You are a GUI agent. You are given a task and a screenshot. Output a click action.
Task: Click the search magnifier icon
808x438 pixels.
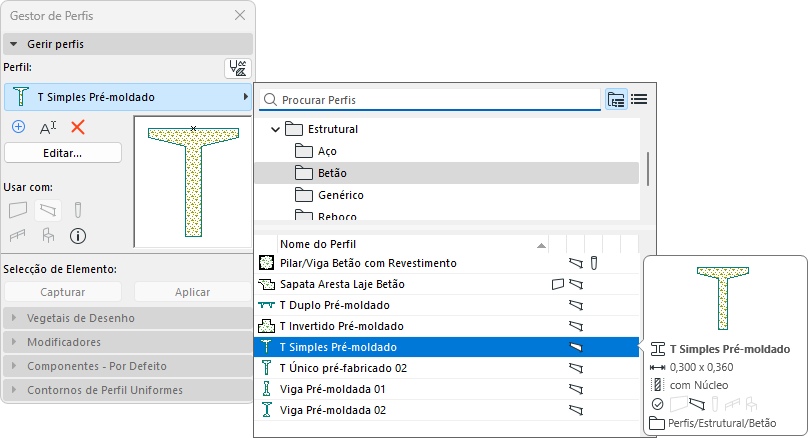[270, 100]
